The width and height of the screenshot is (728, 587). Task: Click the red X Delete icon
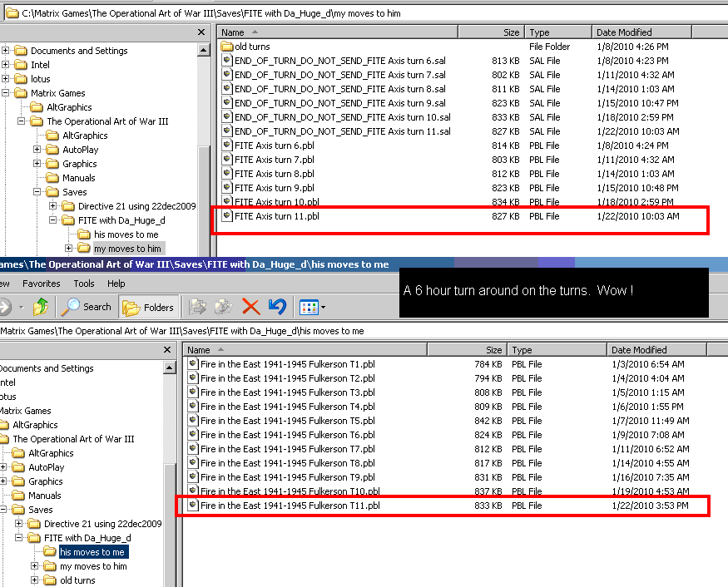[250, 307]
